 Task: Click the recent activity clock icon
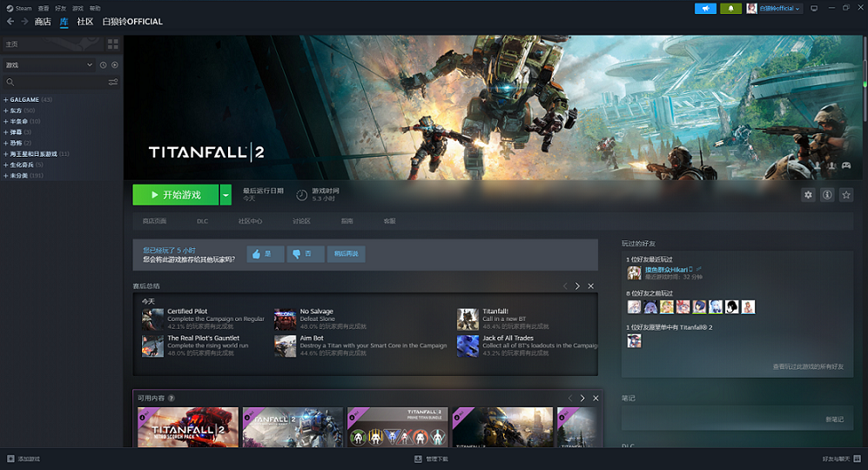[x=103, y=64]
